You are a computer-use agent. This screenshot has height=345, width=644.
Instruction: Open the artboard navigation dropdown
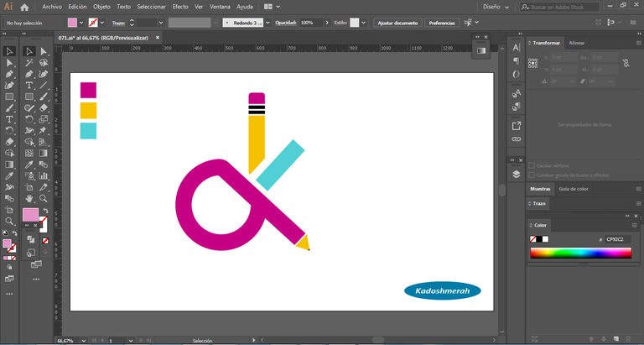click(x=131, y=341)
